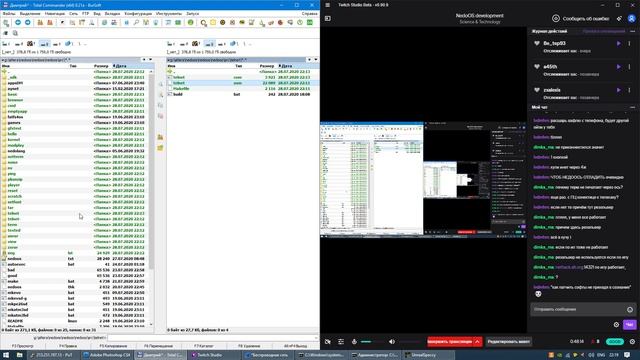Click left panel vertical scrollbar

(x=151, y=198)
